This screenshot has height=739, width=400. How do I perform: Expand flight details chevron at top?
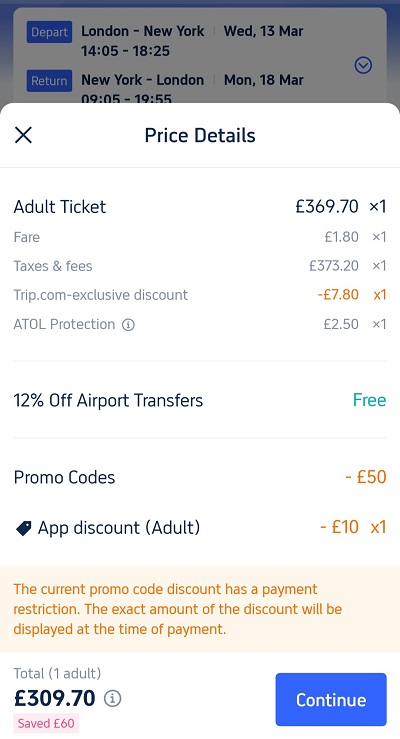tap(363, 65)
